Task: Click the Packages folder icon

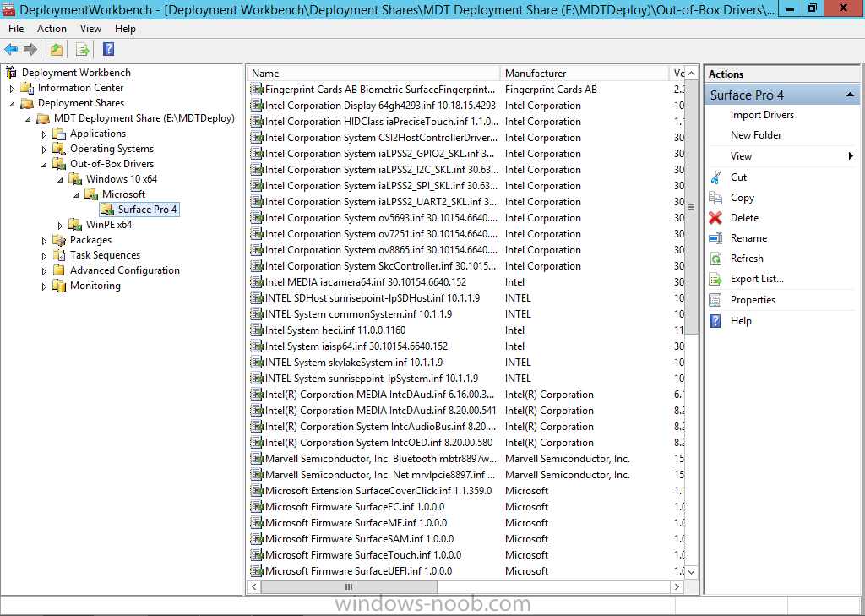Action: (59, 240)
